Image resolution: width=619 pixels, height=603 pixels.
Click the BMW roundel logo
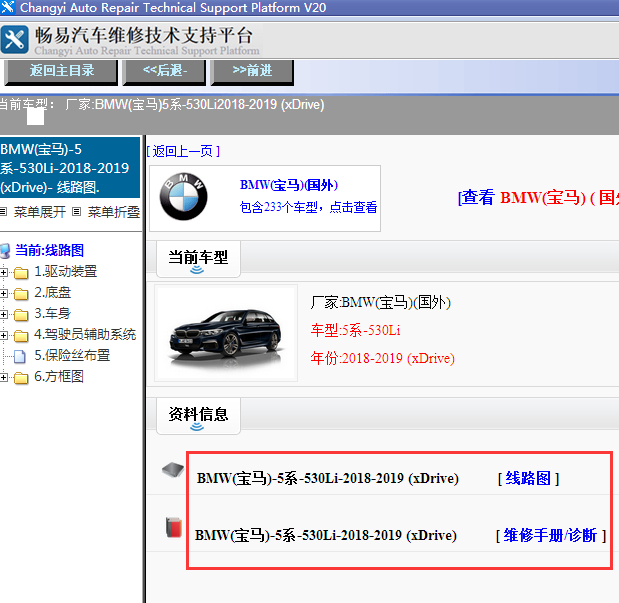[183, 196]
